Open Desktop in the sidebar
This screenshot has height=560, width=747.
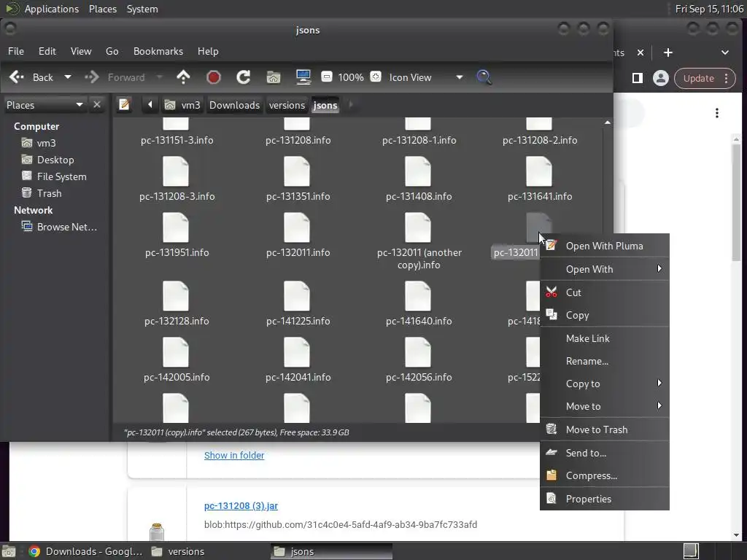(55, 160)
